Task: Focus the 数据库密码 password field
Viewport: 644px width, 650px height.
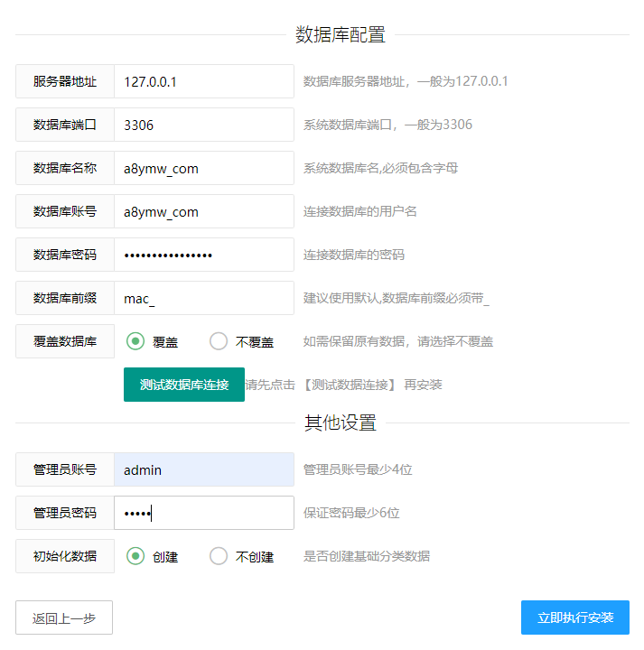Action: tap(204, 255)
